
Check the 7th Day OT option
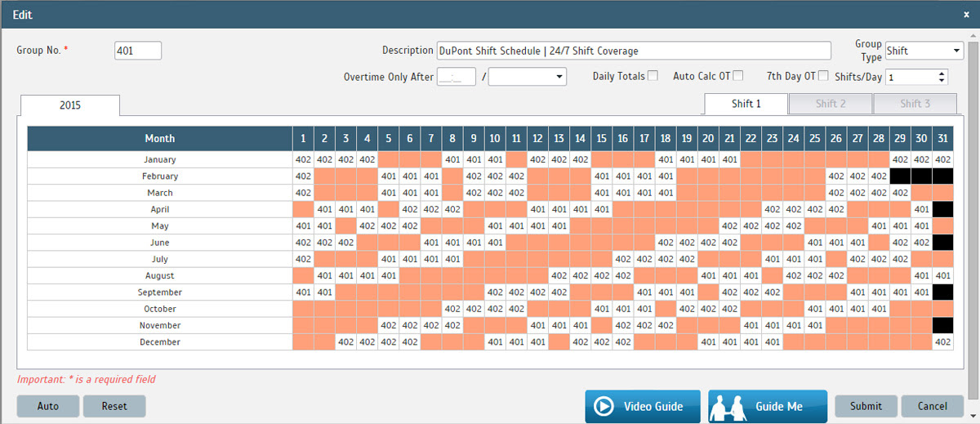pyautogui.click(x=823, y=76)
